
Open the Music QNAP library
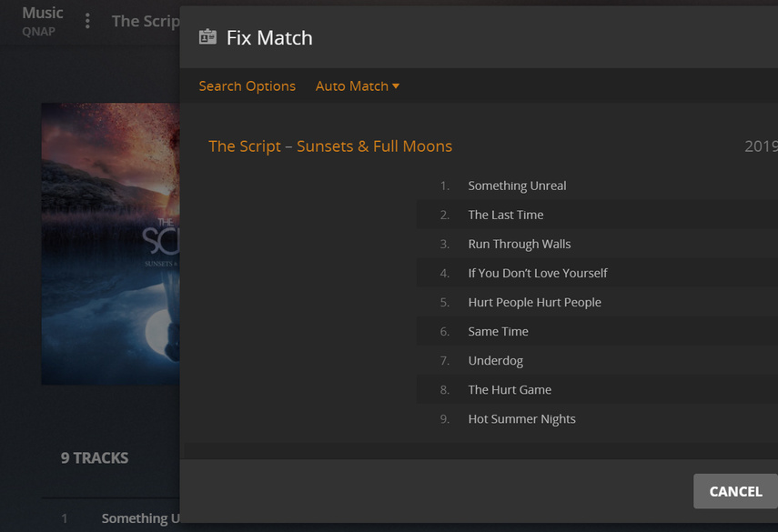[x=42, y=21]
